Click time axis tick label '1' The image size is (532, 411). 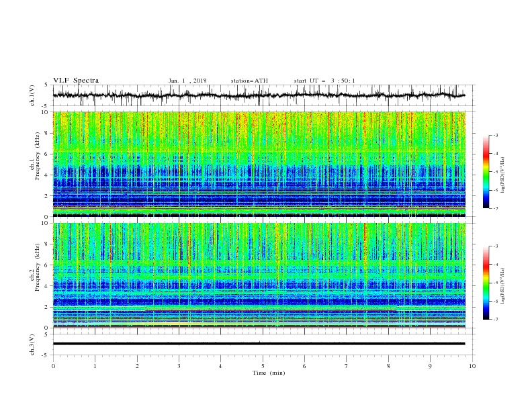pos(95,366)
